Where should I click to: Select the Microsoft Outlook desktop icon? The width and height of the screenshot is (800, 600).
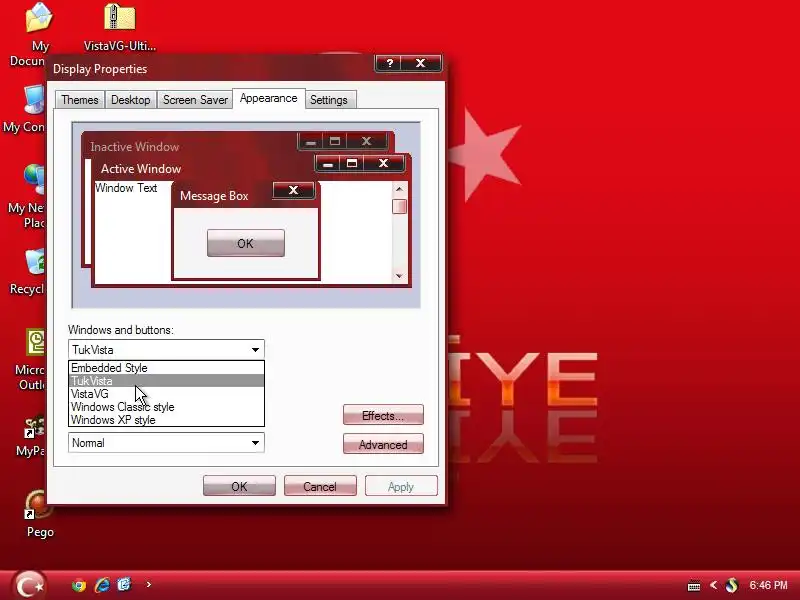(x=34, y=342)
